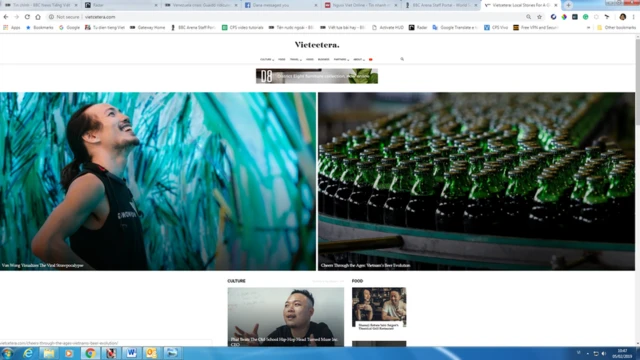
Task: Open the Tu dien tieng Viet bookmark
Action: [105, 27]
